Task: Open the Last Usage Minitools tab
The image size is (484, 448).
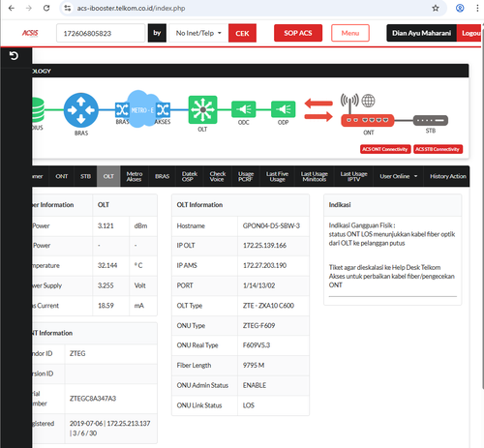Action: pyautogui.click(x=315, y=176)
